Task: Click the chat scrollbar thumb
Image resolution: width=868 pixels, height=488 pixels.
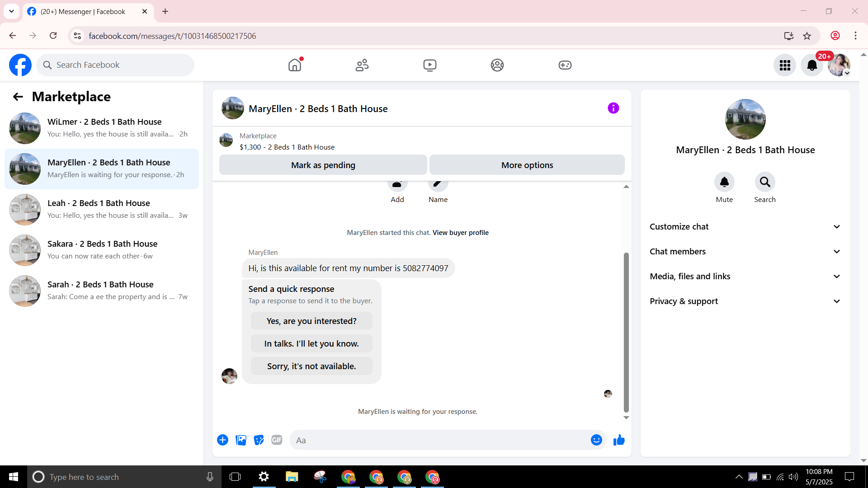Action: click(626, 332)
